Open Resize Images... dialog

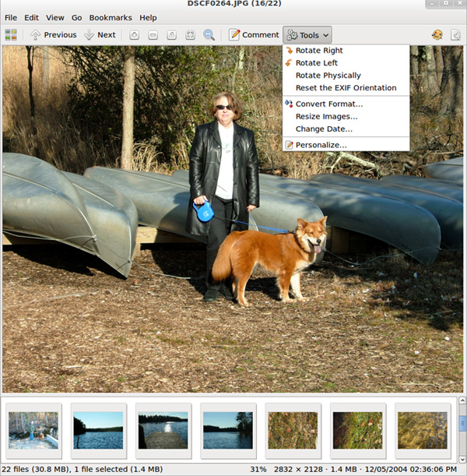(346, 116)
